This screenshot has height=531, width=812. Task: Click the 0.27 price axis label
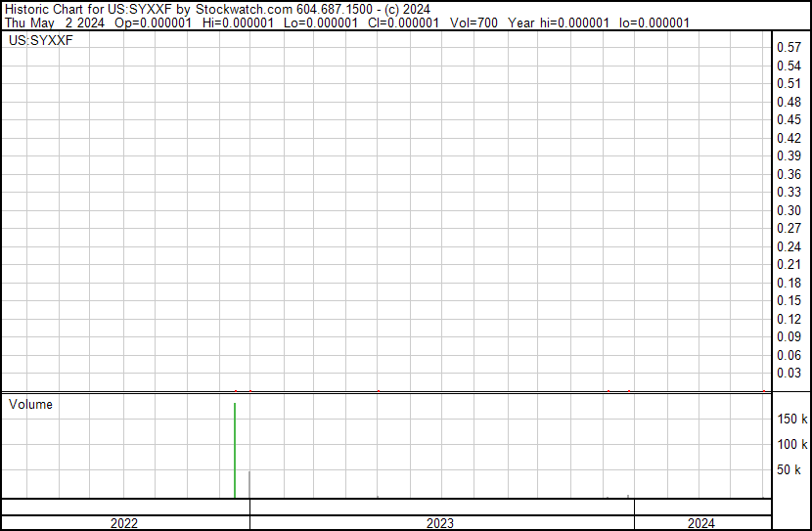pos(789,228)
